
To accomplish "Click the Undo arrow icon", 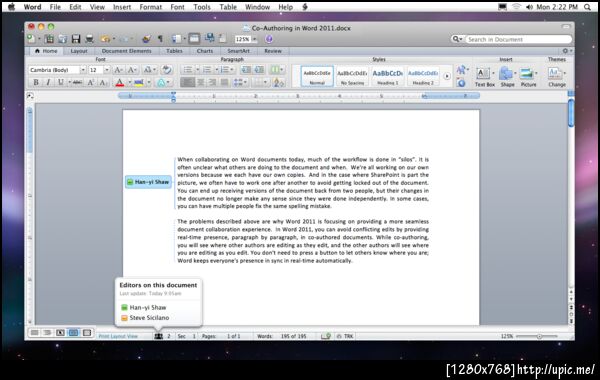I will coord(105,39).
